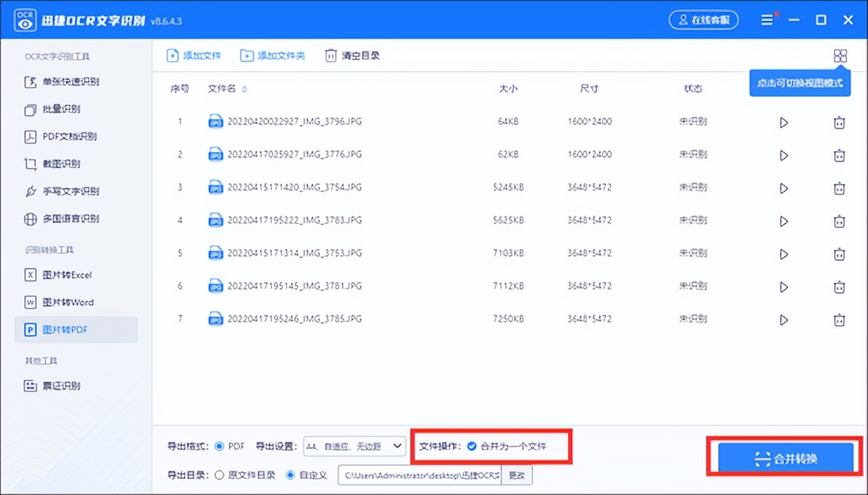Select the 手写文字识别 handwriting recognition tool
This screenshot has height=495, width=868.
coord(71,191)
